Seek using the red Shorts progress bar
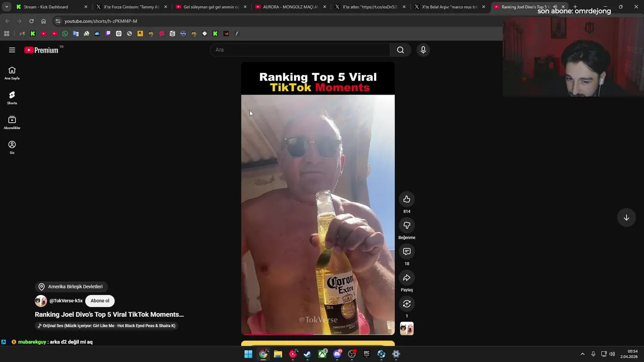This screenshot has width=644, height=362. click(x=318, y=334)
